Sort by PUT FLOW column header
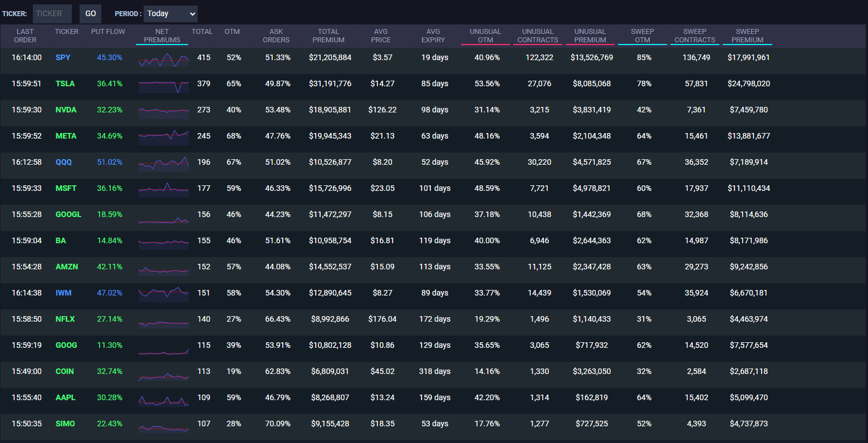 (108, 32)
